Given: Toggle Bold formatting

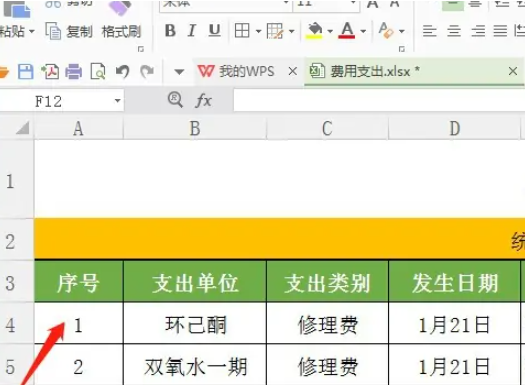Looking at the screenshot, I should [x=170, y=31].
